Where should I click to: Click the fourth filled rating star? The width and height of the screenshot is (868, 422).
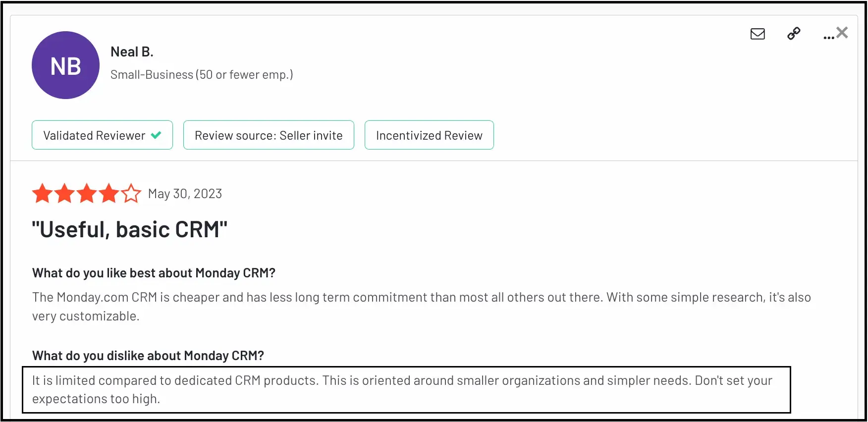109,194
